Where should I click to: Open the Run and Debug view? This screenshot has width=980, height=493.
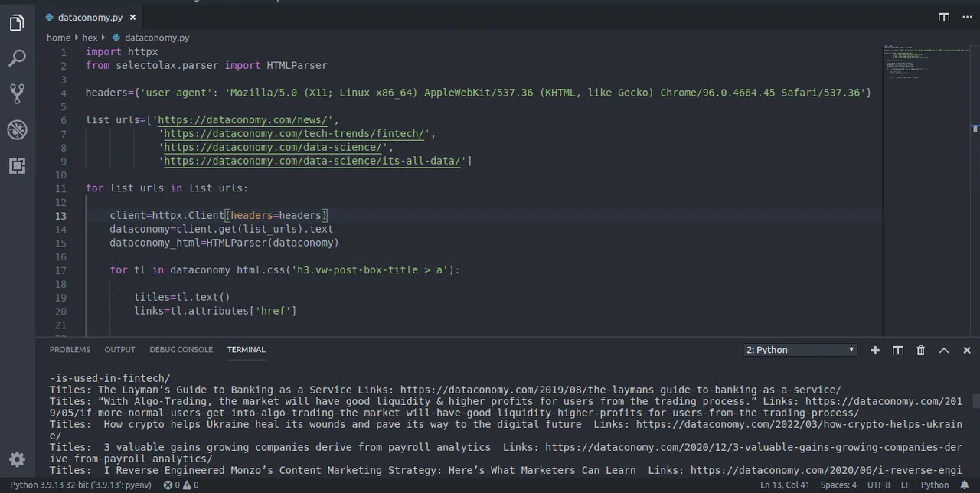(17, 129)
